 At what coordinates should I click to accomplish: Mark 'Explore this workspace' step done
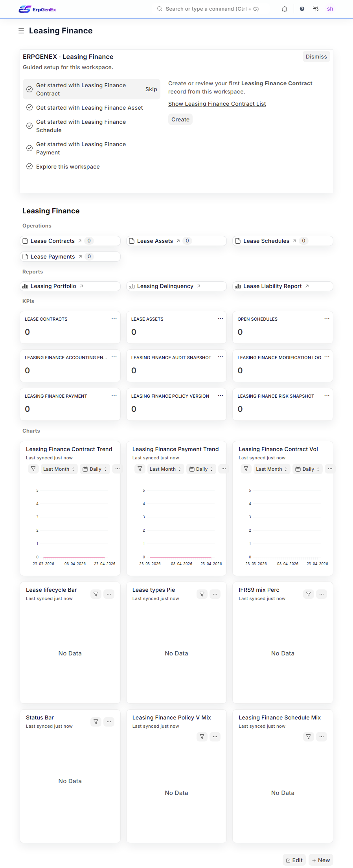click(29, 166)
